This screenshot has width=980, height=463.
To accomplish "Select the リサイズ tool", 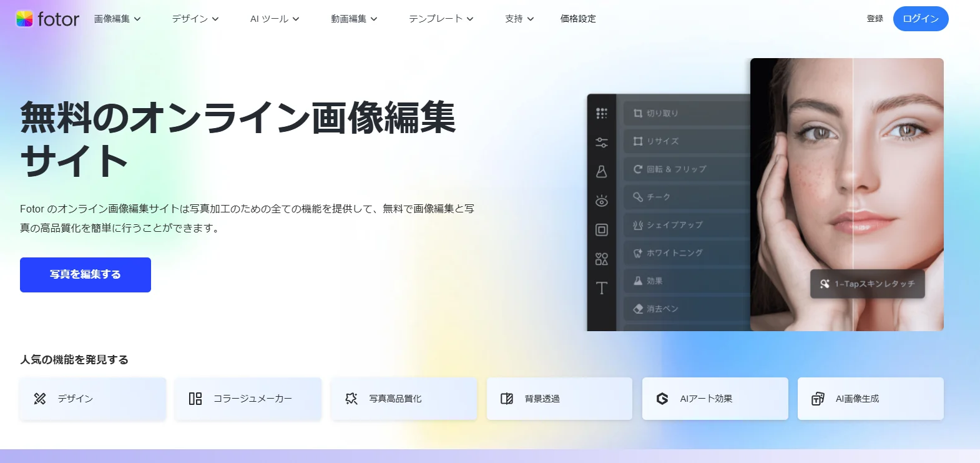I will (687, 141).
